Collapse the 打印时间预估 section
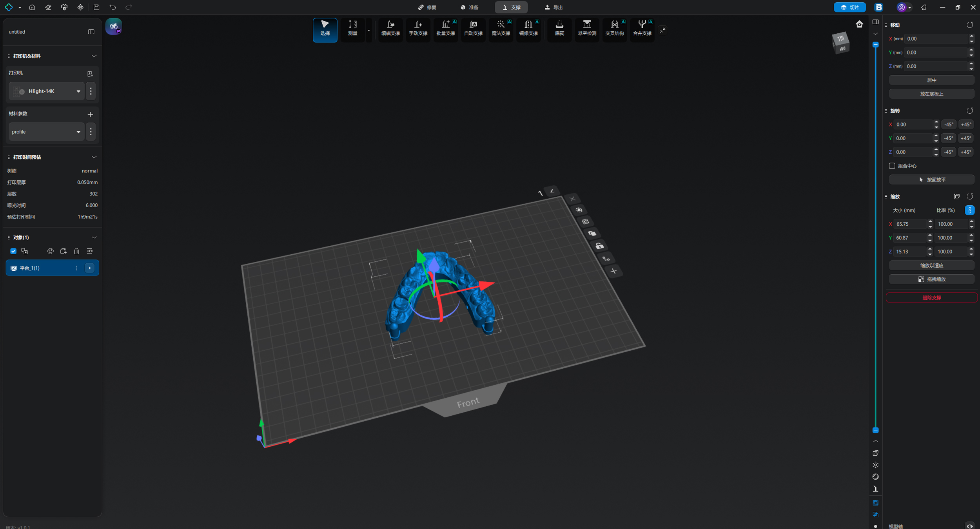The image size is (980, 529). click(x=94, y=157)
